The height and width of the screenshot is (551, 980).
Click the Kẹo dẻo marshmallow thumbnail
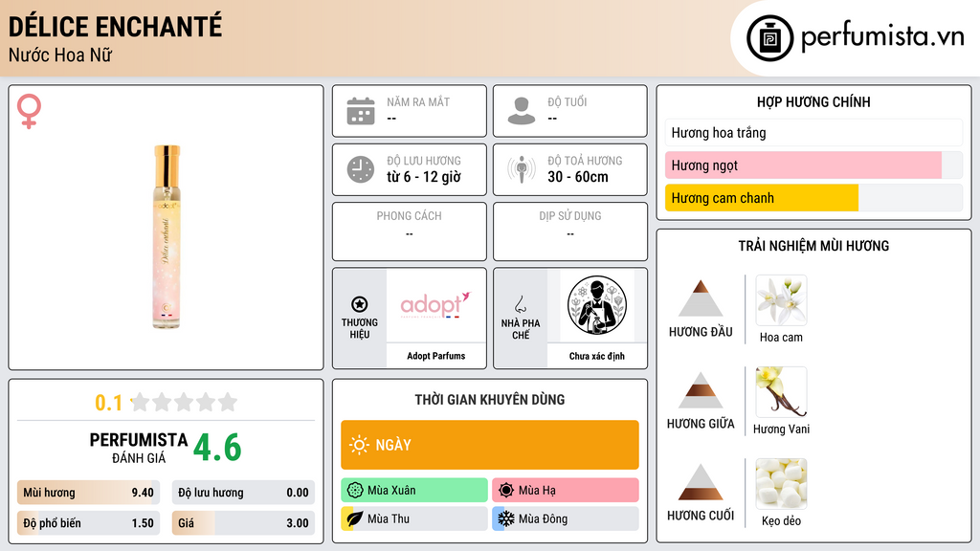pos(781,484)
